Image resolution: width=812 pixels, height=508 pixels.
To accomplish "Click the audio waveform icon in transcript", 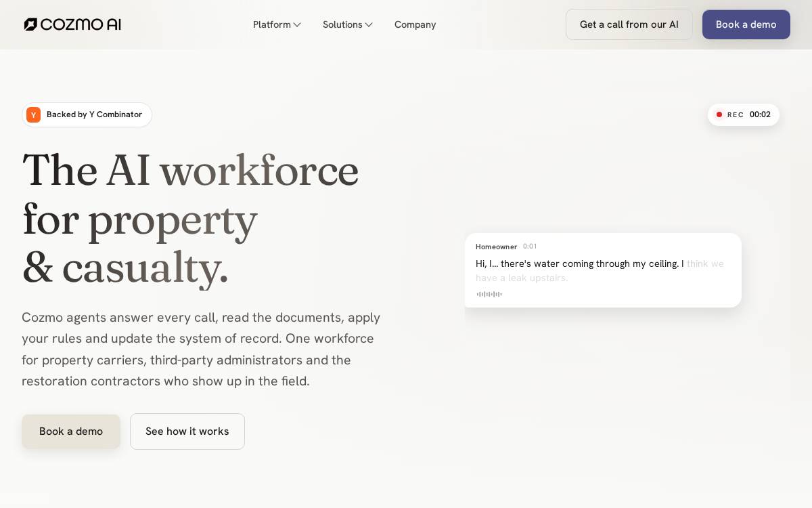I will coord(489,294).
